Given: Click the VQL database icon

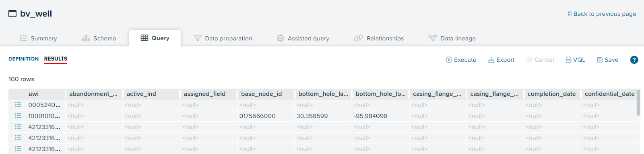Looking at the screenshot, I should click(x=568, y=60).
